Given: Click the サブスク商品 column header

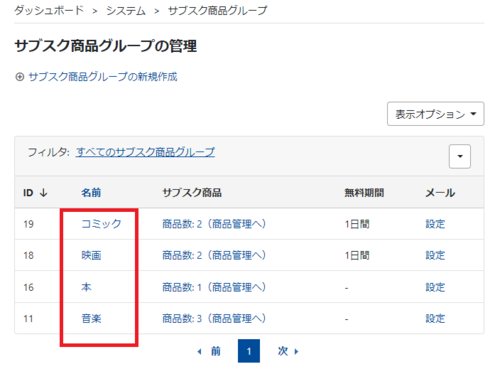Looking at the screenshot, I should point(192,193).
